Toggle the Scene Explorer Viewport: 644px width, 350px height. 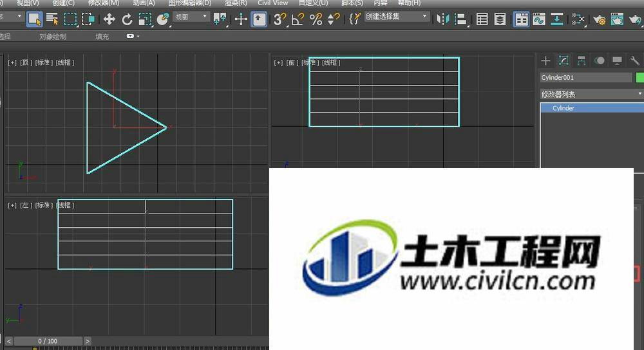tap(482, 19)
